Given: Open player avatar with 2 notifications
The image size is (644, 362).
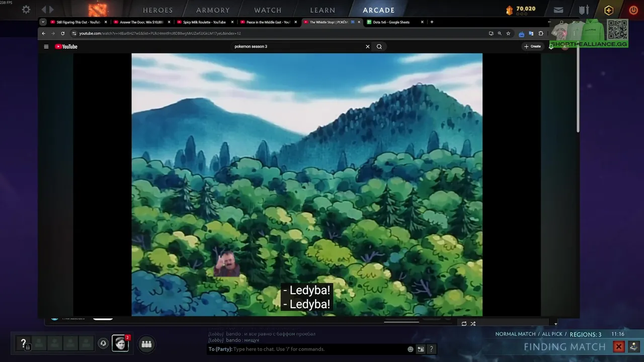Looking at the screenshot, I should tap(120, 343).
